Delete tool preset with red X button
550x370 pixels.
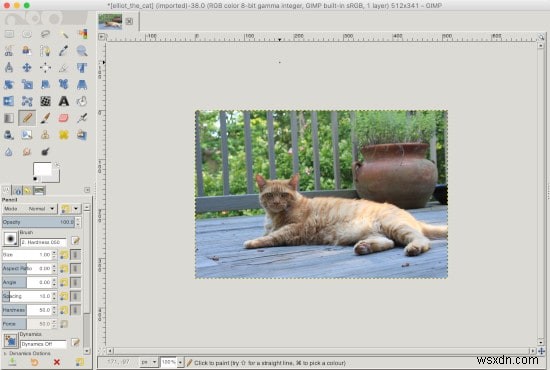(57, 362)
